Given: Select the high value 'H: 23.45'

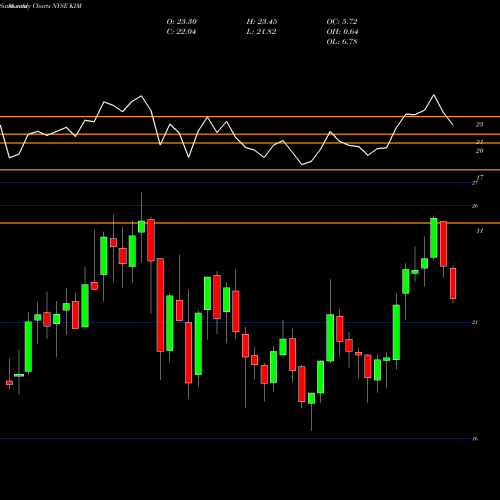Looking at the screenshot, I should click(262, 22).
